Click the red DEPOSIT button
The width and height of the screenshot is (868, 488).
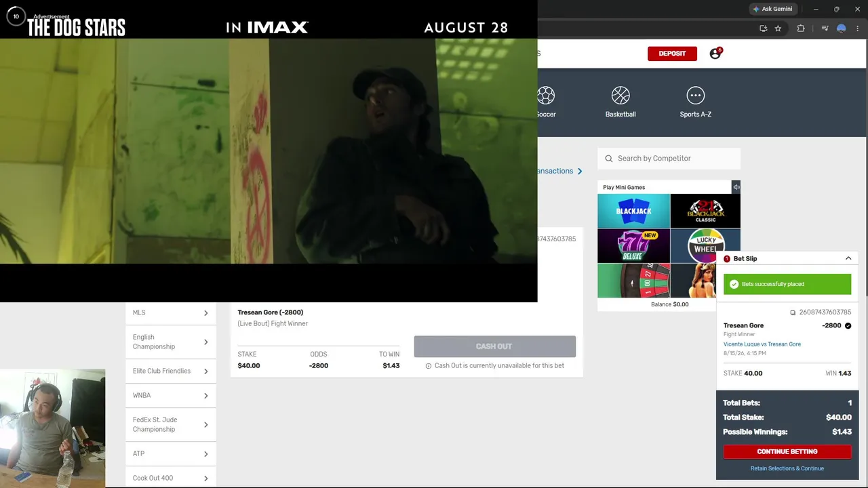(x=672, y=54)
